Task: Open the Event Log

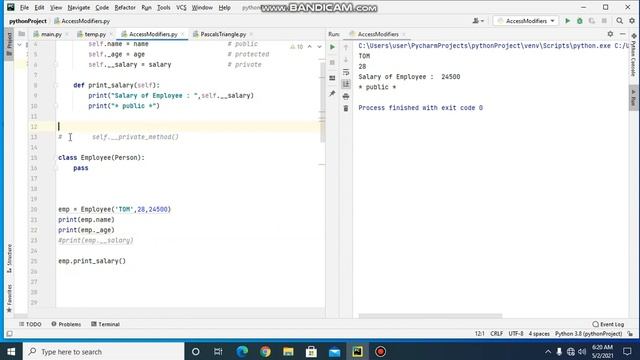Action: coord(608,324)
